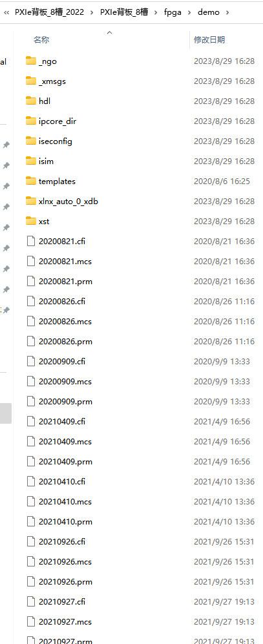Viewport: 263px width, 644px height.
Task: Select the 20200821.mcs file icon
Action: [31, 261]
